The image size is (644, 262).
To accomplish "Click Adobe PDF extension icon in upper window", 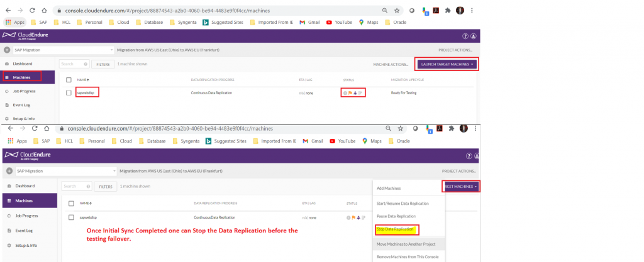I will (436, 11).
